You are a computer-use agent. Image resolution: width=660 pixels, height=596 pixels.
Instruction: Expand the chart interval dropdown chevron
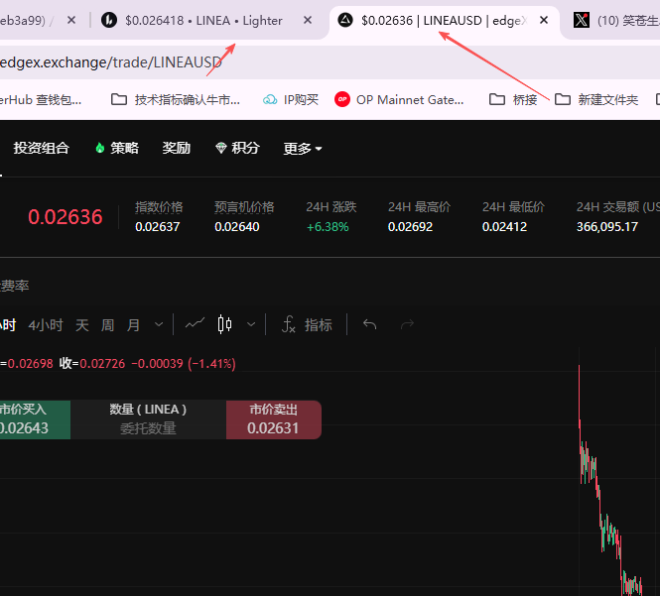pos(159,325)
